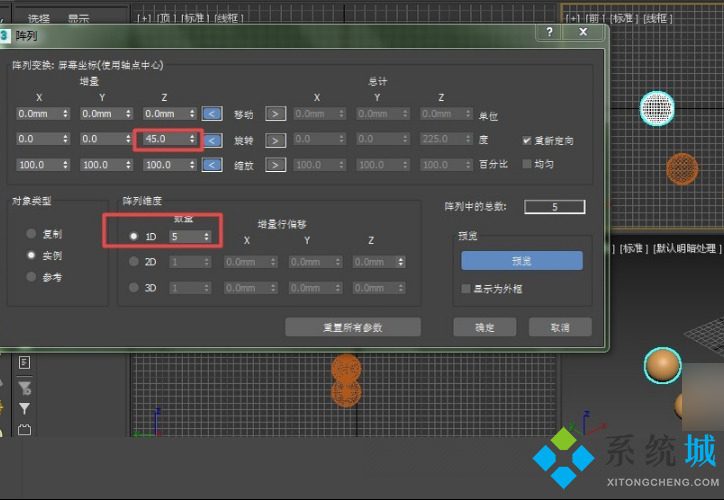Select the orange wireframe spheres in top viewport
724x500 pixels.
pos(346,381)
